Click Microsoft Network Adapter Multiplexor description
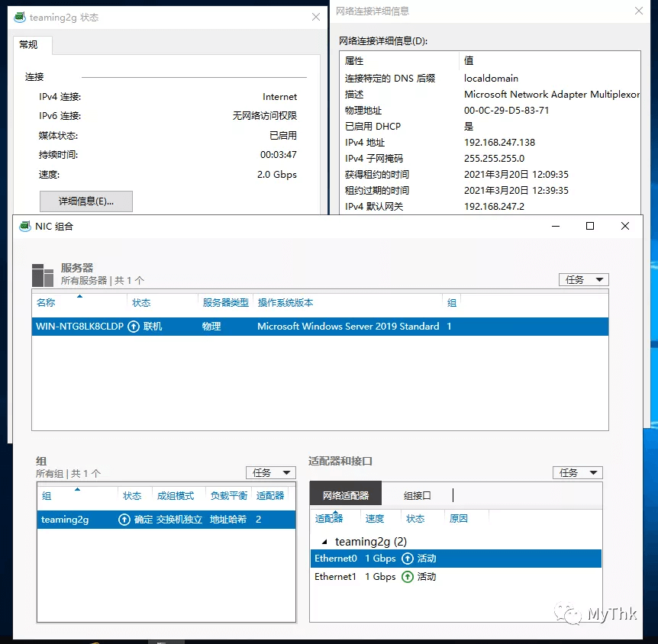658x644 pixels. coord(552,95)
